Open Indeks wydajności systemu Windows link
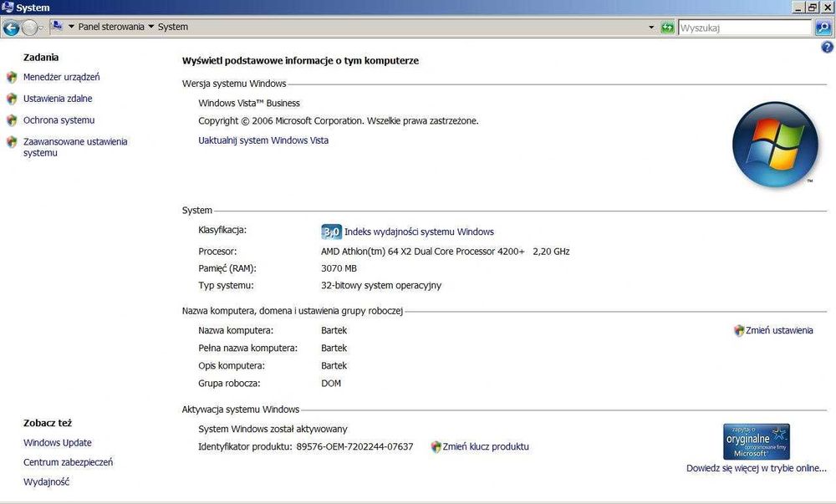 pos(419,232)
